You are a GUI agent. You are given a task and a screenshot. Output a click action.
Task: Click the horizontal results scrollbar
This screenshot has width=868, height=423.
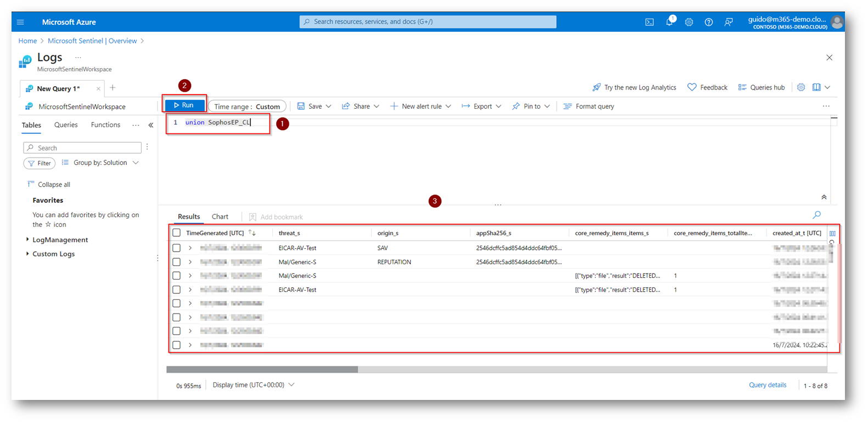click(262, 370)
